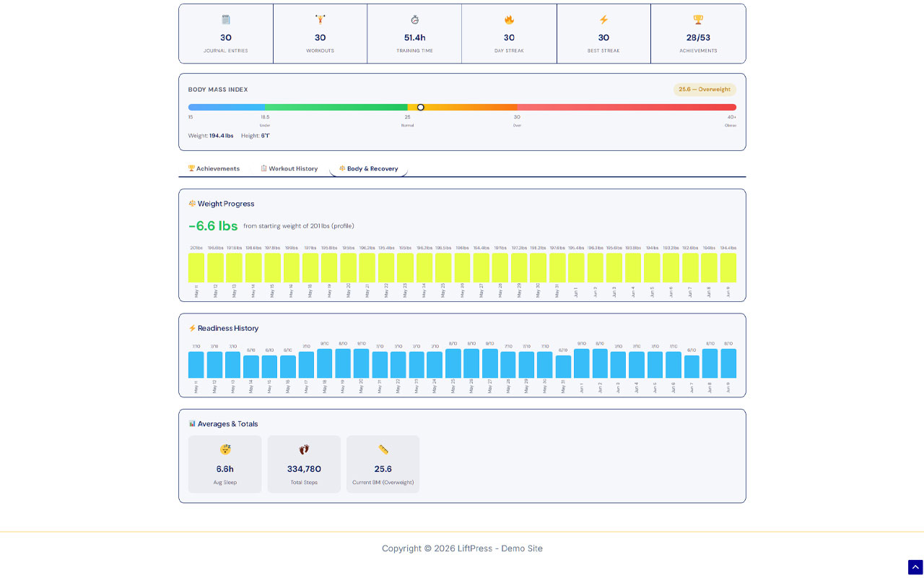Click the Weight Progress heading icon
This screenshot has width=924, height=578.
(x=192, y=204)
